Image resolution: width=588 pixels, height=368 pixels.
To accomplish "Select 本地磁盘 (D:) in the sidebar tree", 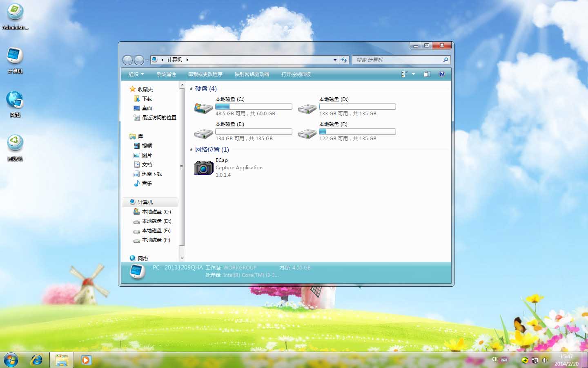I will 156,221.
